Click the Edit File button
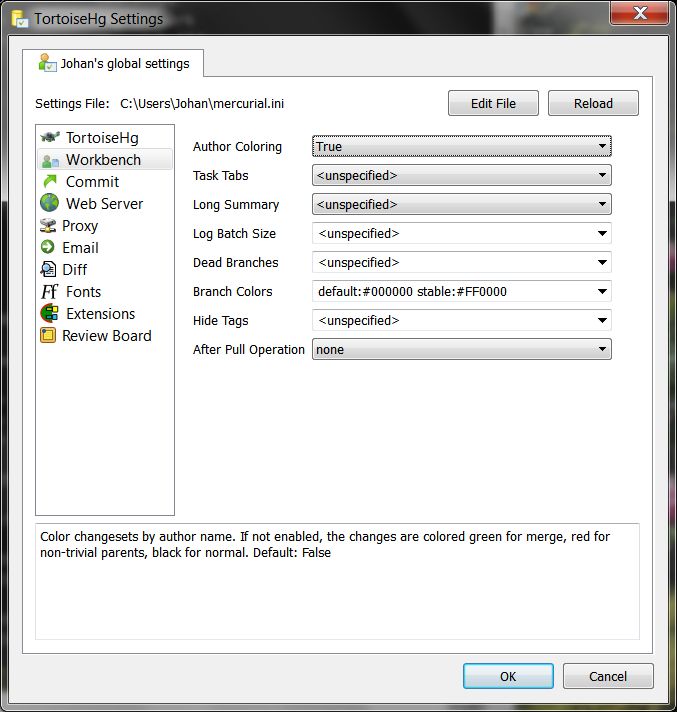Viewport: 677px width, 712px height. 493,103
